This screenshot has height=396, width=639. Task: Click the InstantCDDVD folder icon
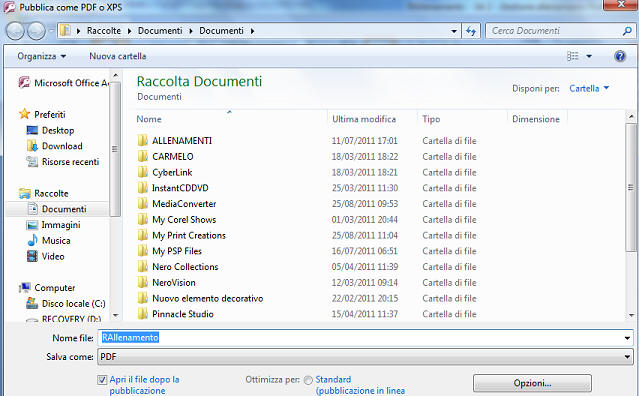[143, 188]
